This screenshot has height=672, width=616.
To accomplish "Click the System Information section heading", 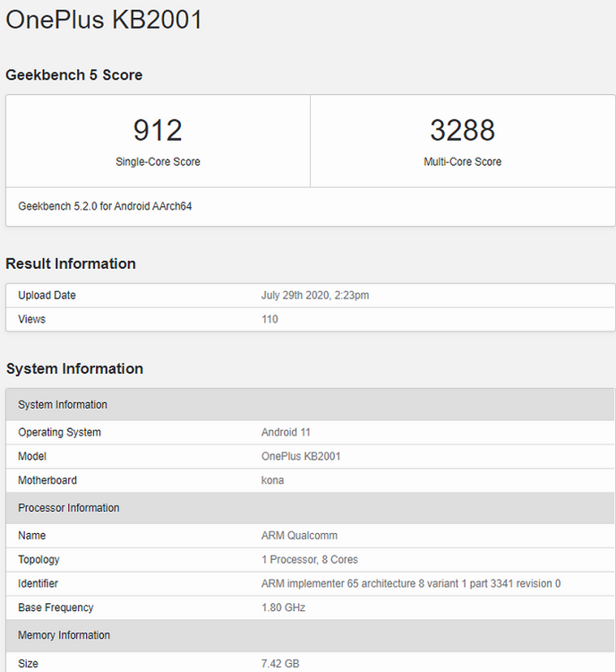I will tap(74, 368).
